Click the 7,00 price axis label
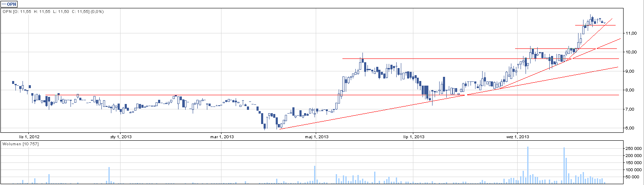Image resolution: width=644 pixels, height=185 pixels. (x=630, y=109)
